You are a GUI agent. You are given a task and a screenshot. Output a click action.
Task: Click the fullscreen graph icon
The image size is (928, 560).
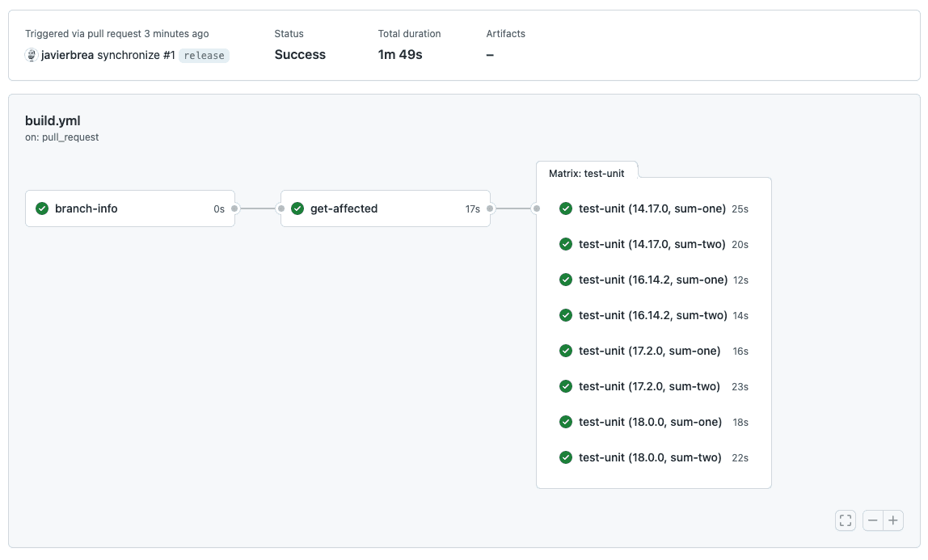pyautogui.click(x=845, y=521)
